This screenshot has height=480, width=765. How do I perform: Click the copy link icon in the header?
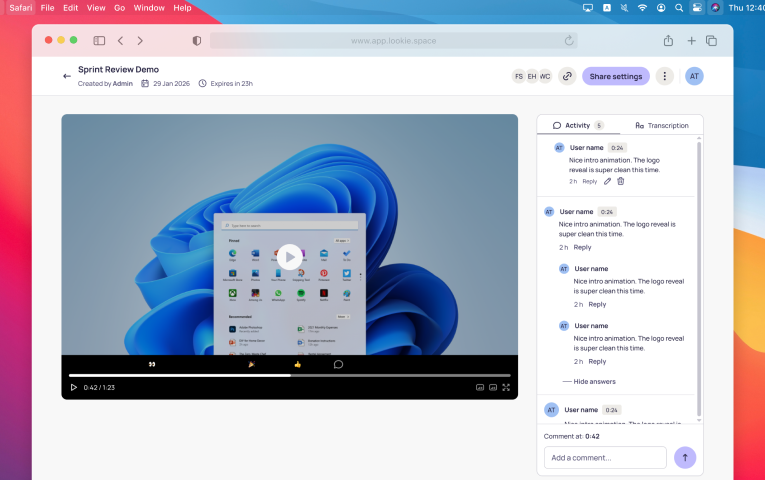[x=567, y=76]
